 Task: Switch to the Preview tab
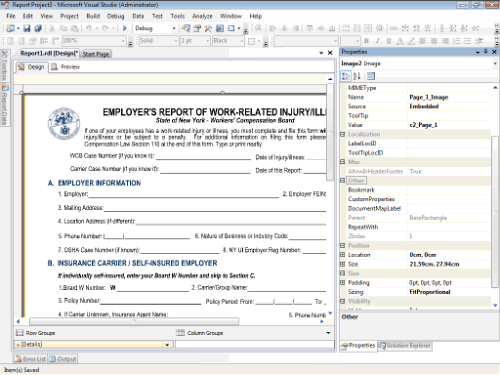click(x=66, y=67)
